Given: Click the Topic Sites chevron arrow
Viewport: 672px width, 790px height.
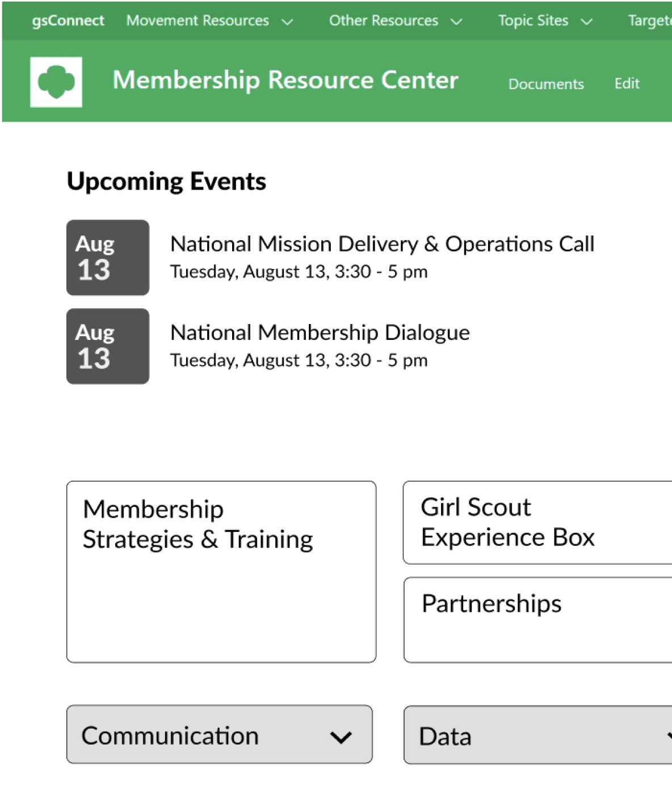Looking at the screenshot, I should tap(587, 22).
